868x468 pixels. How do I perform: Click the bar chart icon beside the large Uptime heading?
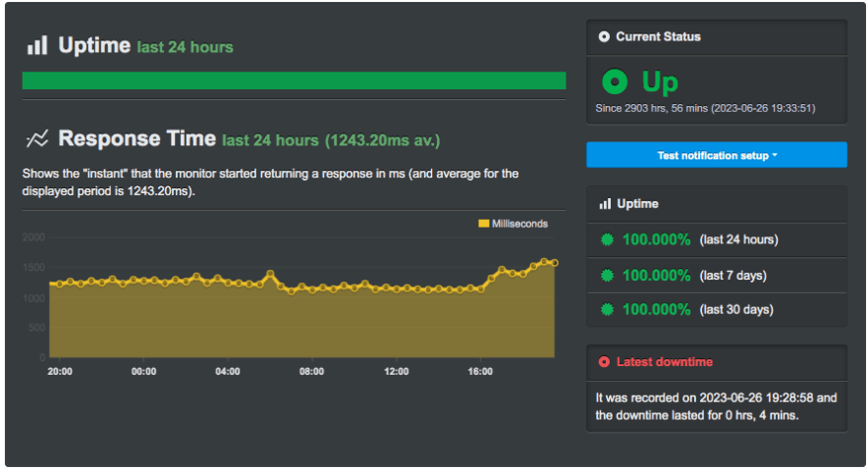[x=37, y=45]
